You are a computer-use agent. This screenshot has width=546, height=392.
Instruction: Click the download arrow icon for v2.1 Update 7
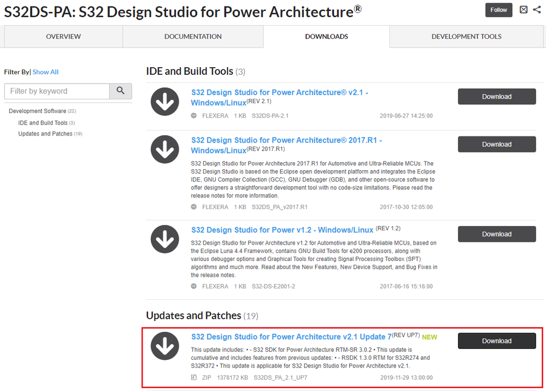tap(165, 346)
